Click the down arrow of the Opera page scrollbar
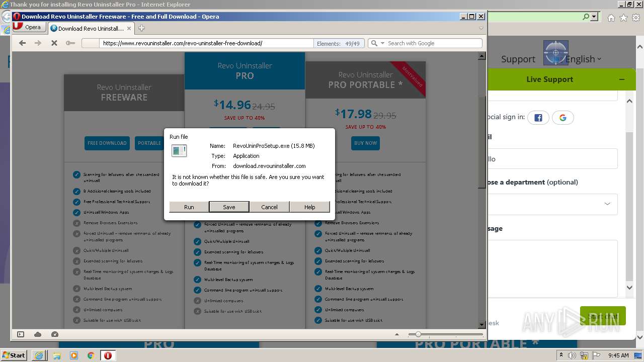Viewport: 644px width, 362px height. tap(481, 324)
